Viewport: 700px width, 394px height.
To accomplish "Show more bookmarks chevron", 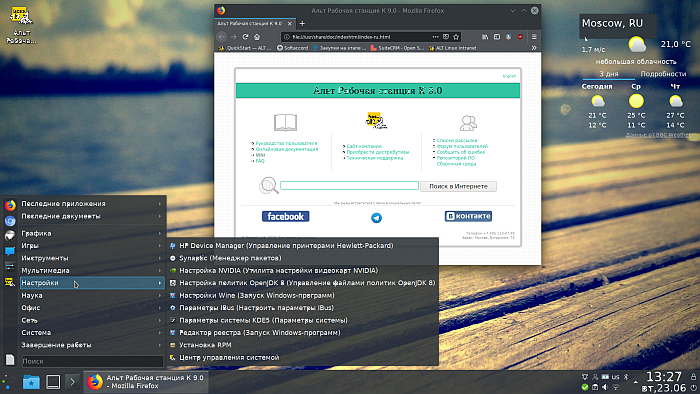I will [x=534, y=48].
